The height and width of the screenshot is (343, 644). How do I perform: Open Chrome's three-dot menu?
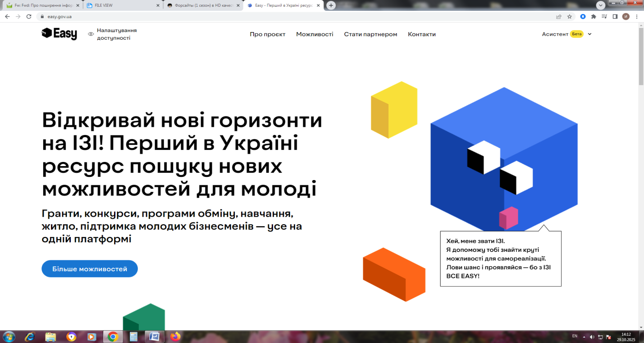pyautogui.click(x=637, y=17)
